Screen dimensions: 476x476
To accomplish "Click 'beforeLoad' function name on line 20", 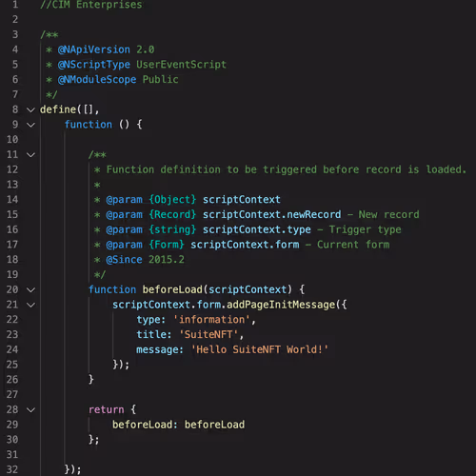I will (x=172, y=289).
